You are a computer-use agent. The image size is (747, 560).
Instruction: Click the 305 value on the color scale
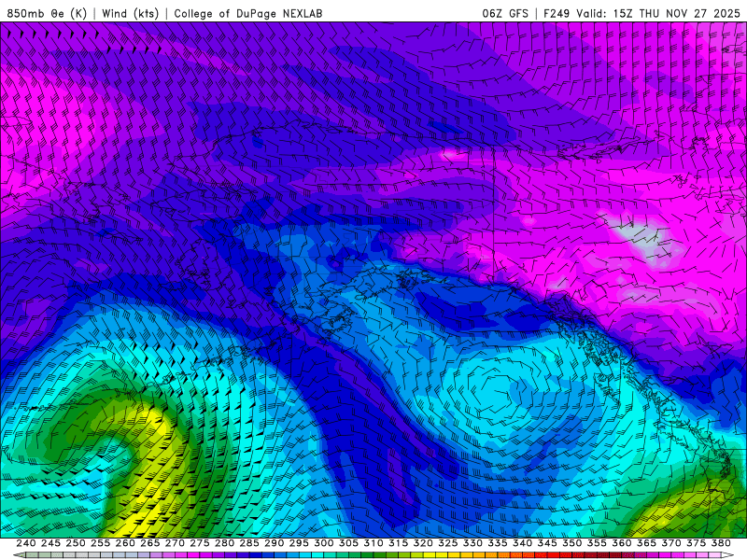click(x=348, y=543)
